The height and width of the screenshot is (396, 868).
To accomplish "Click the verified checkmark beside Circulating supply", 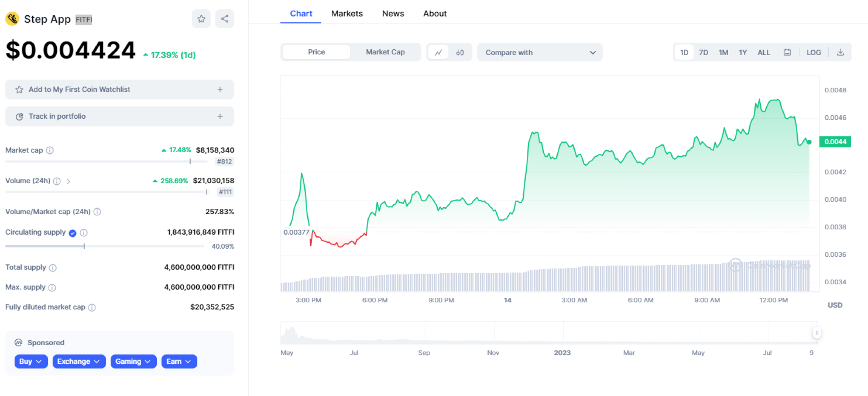I will coord(72,233).
